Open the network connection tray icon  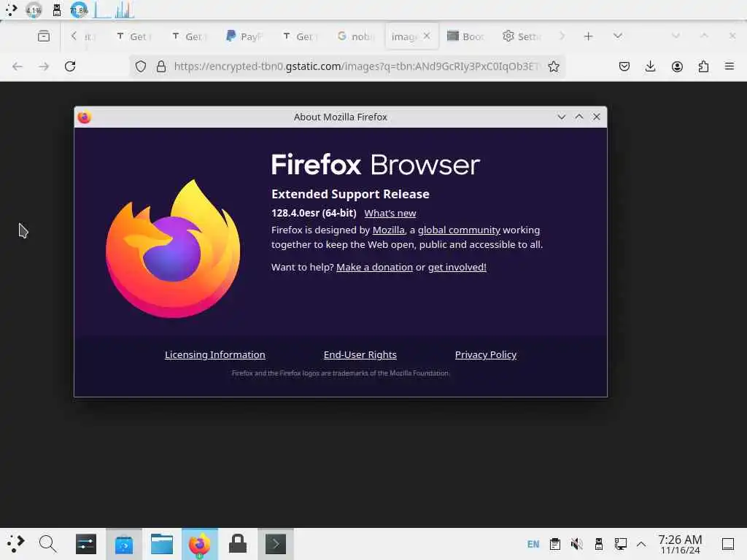pos(620,544)
